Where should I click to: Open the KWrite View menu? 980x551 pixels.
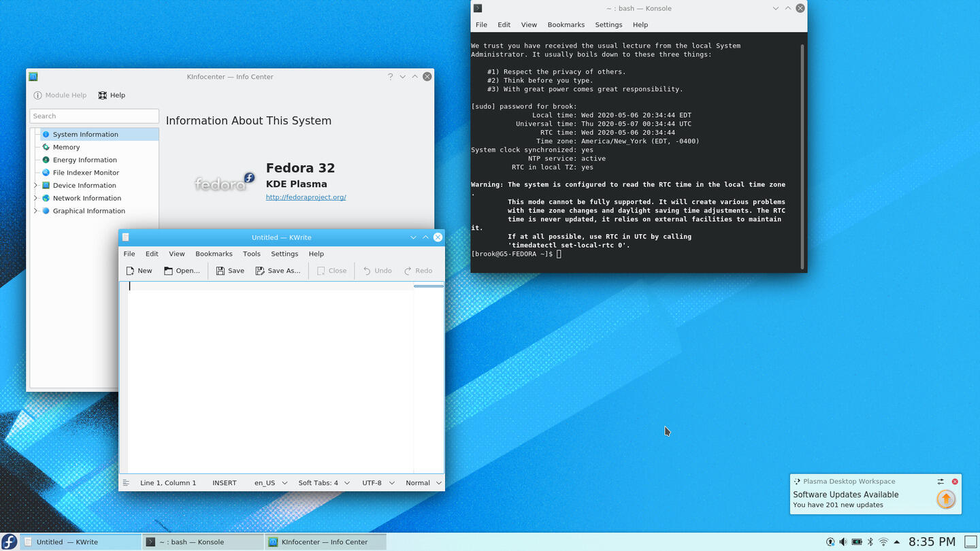[177, 254]
